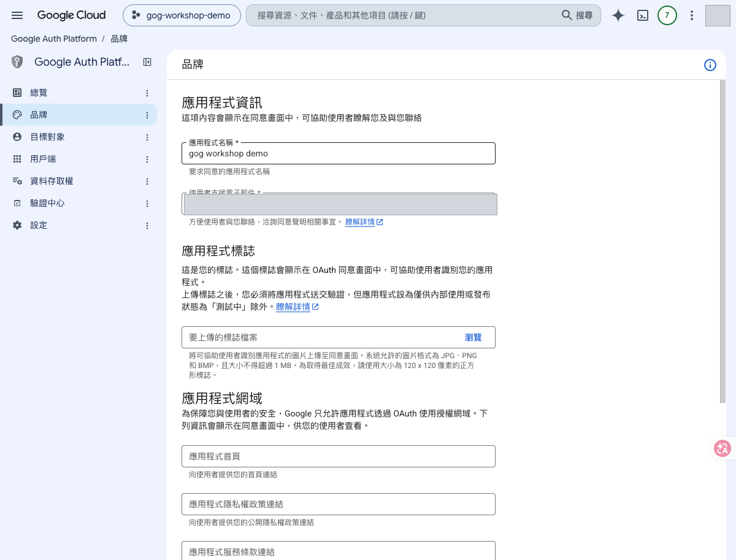Click the 應用程式服務條款連結 input field
This screenshot has height=560, width=736.
click(x=339, y=550)
